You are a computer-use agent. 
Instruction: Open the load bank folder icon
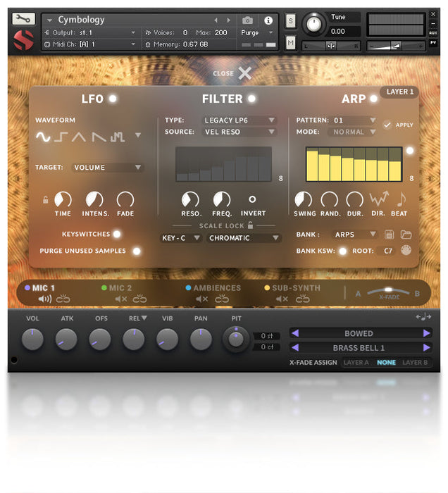(x=406, y=235)
